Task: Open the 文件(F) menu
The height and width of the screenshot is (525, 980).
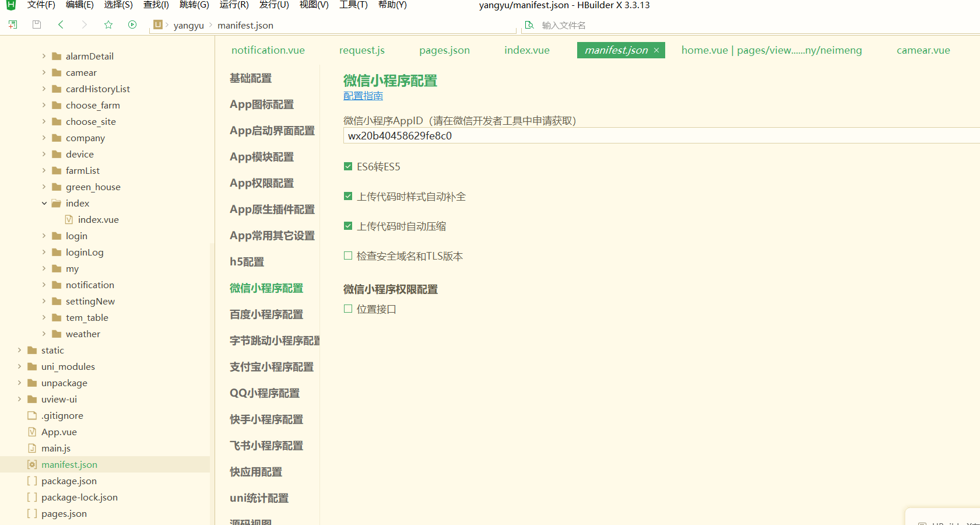Action: coord(41,5)
